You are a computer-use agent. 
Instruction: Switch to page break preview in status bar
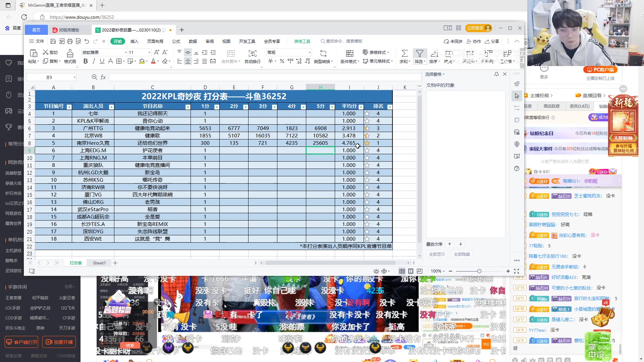pyautogui.click(x=420, y=271)
